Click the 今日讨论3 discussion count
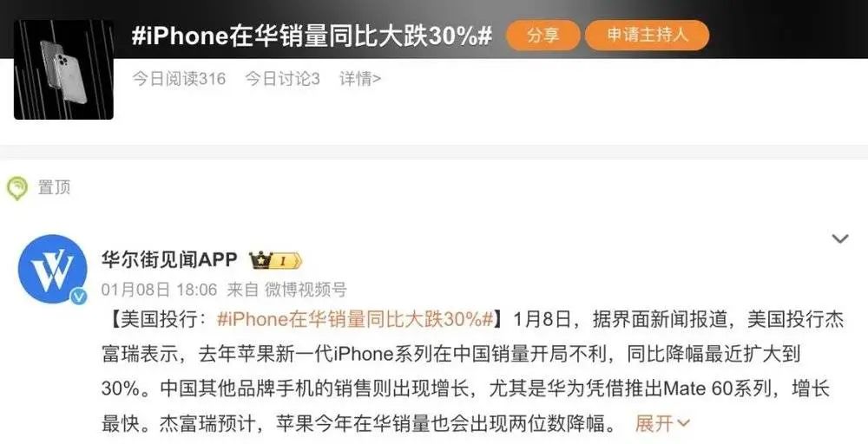Image resolution: width=868 pixels, height=444 pixels. (282, 79)
